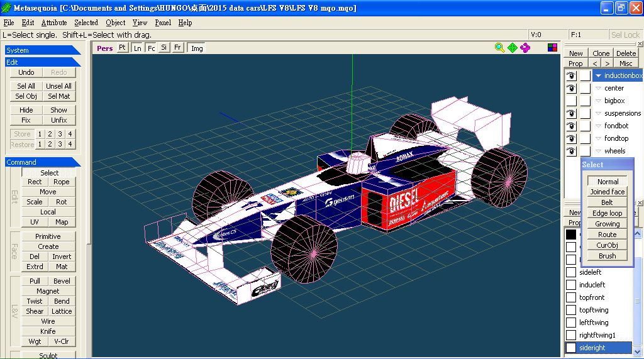Open the Attribute menu
644x359 pixels.
53,23
